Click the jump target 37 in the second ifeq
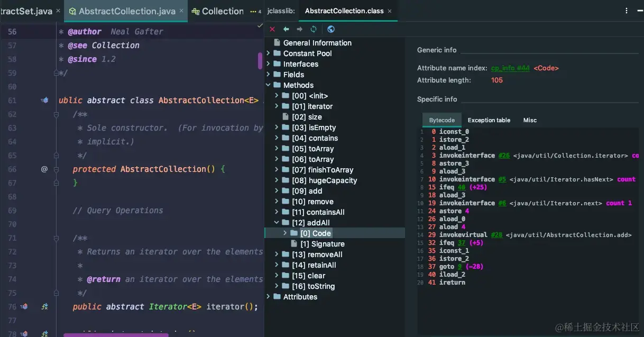 (x=462, y=243)
